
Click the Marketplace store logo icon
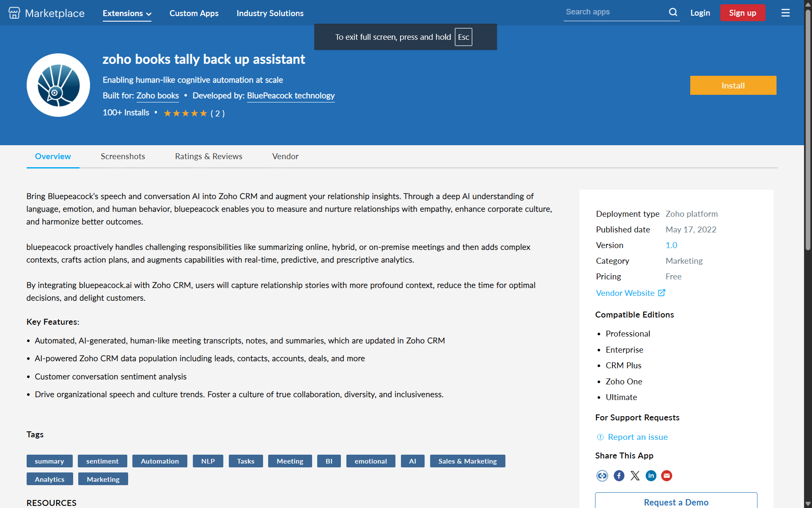tap(14, 13)
